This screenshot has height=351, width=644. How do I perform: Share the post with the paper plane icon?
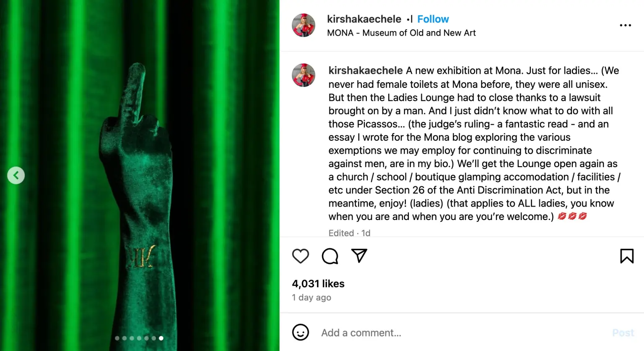(x=359, y=256)
